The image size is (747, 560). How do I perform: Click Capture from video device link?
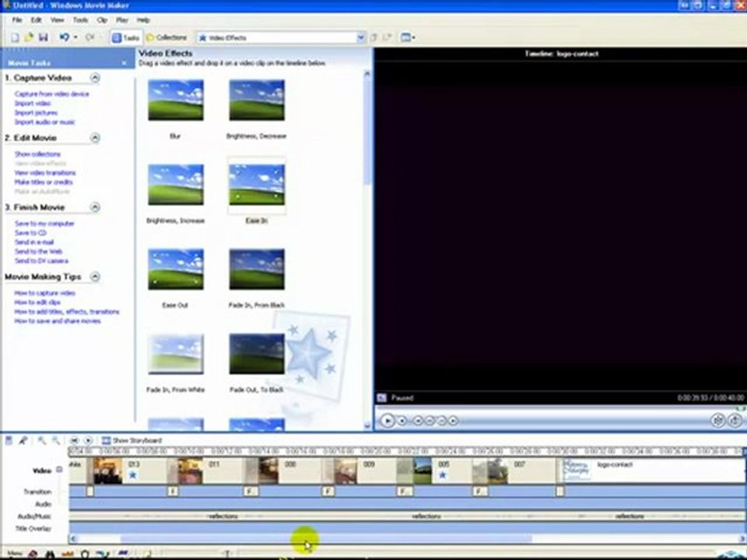pos(52,94)
